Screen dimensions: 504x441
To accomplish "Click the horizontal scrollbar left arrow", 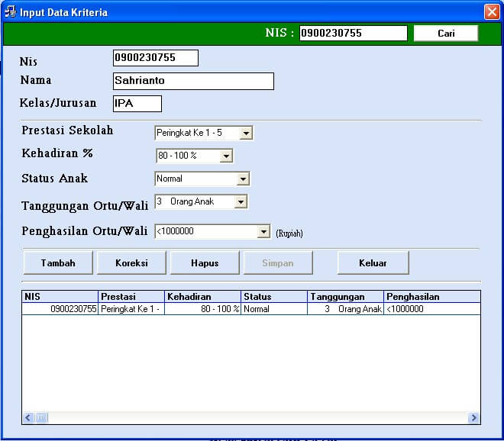I will coord(28,417).
